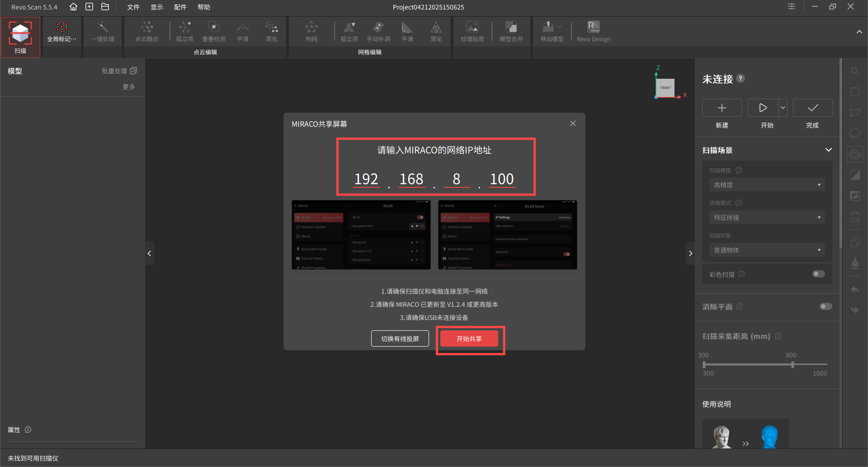Click 切换有线投屏 button
Image resolution: width=868 pixels, height=467 pixels.
click(x=400, y=338)
